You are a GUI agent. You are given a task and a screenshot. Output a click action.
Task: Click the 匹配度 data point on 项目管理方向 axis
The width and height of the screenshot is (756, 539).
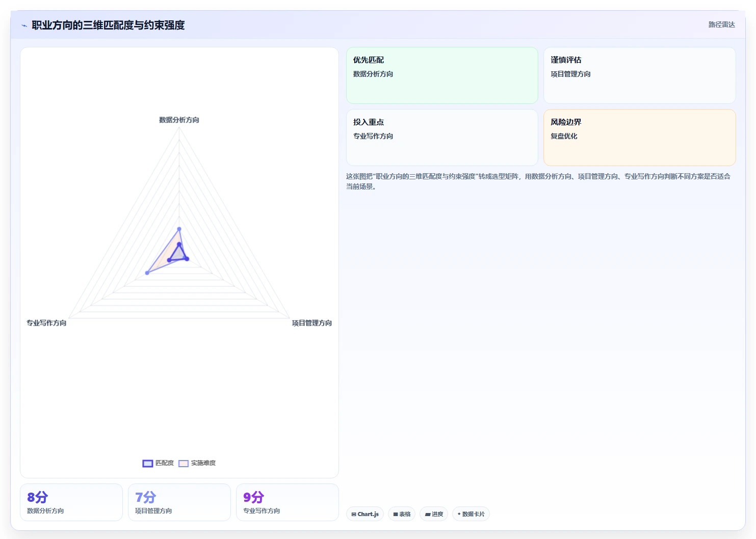tap(187, 259)
